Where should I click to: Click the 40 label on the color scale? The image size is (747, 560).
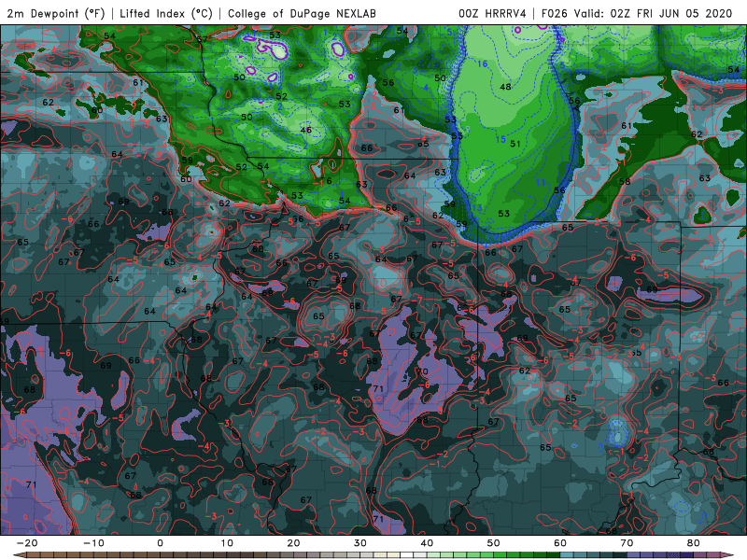(427, 543)
